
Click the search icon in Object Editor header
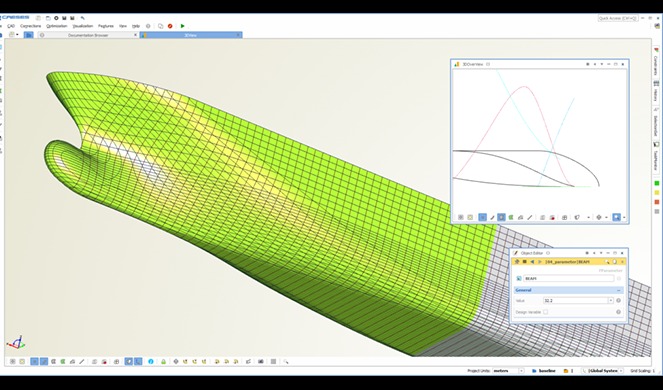607,262
